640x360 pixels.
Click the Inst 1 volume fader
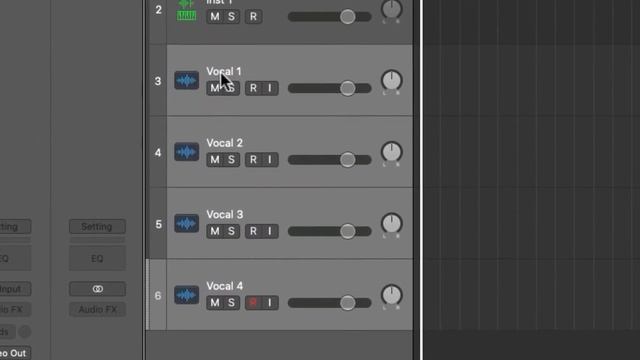tap(347, 17)
